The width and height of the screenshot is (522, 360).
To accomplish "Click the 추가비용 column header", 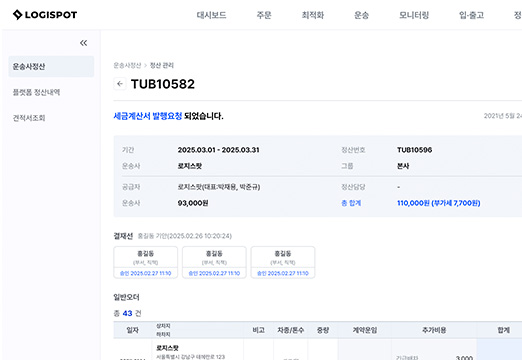I will click(x=434, y=330).
